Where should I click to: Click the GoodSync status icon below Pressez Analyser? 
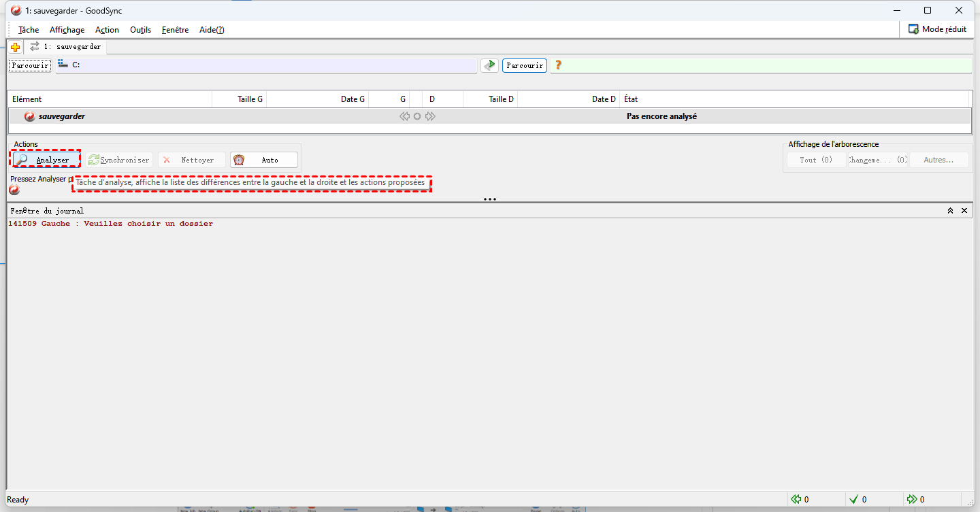coord(14,190)
